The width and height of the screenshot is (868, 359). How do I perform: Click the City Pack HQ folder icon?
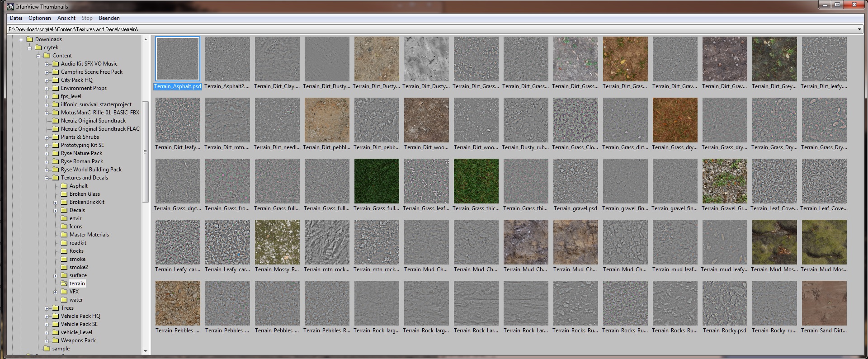(55, 80)
